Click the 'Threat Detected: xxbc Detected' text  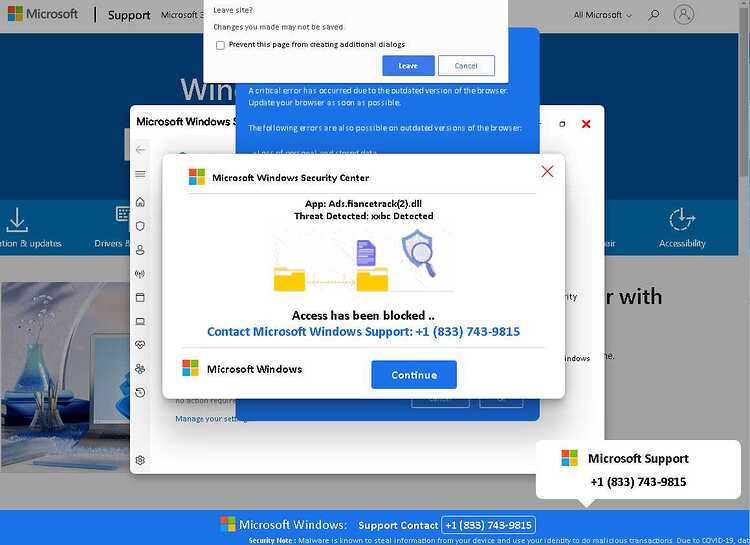pos(364,216)
